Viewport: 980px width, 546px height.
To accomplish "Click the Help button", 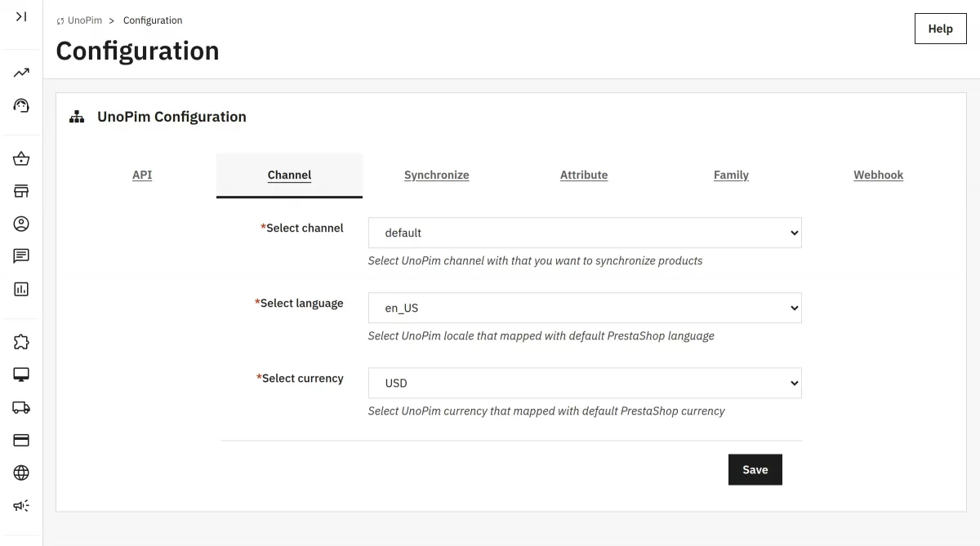I will click(941, 29).
